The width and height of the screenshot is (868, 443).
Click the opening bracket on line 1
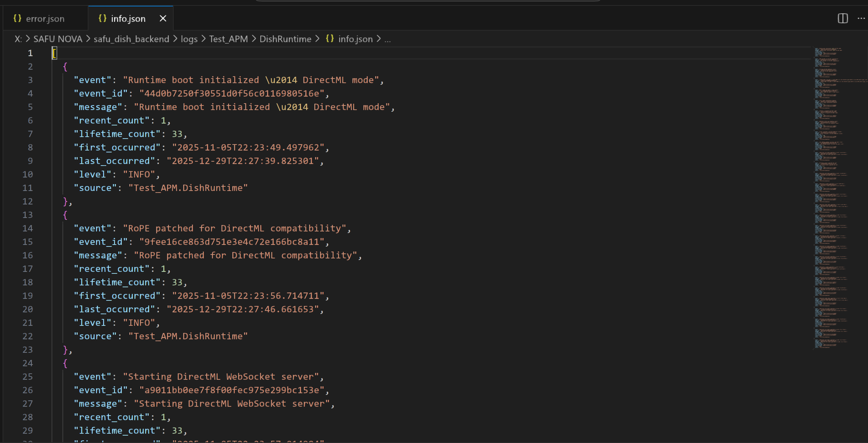pyautogui.click(x=55, y=53)
